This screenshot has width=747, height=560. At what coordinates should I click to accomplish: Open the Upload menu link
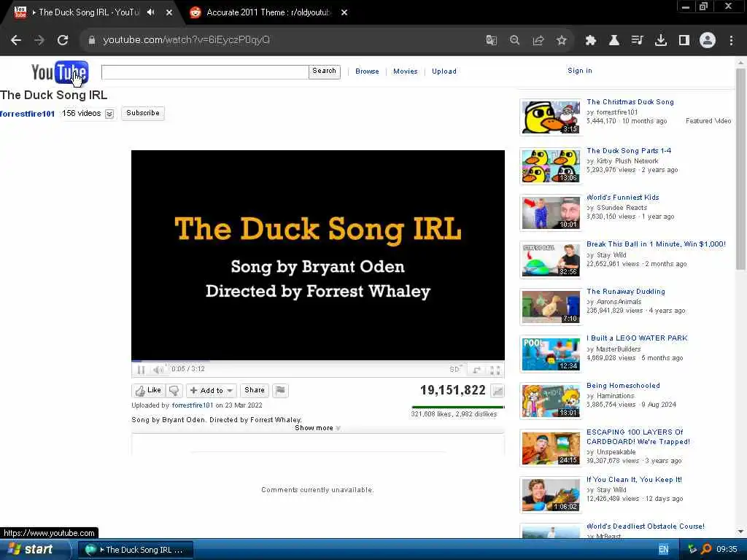(x=444, y=71)
